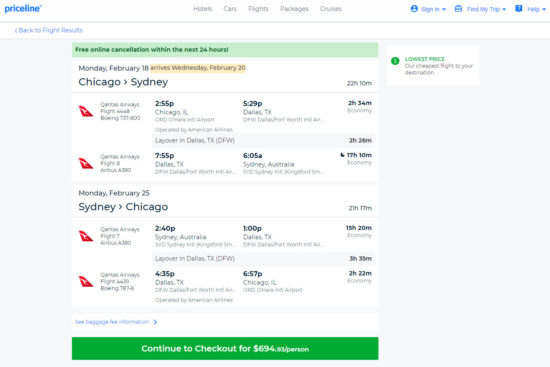Click Qantas logo for Flight 7

tap(86, 236)
